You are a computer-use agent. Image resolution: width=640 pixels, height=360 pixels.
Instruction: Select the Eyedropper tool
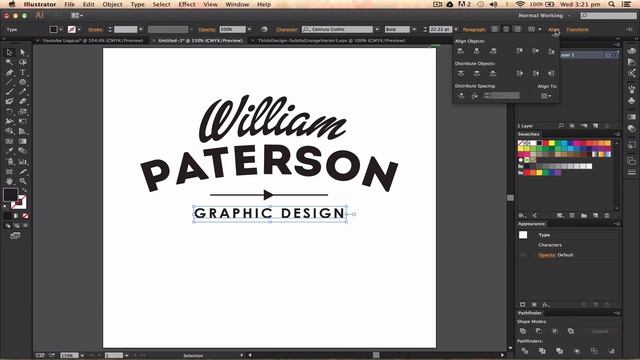coord(9,151)
